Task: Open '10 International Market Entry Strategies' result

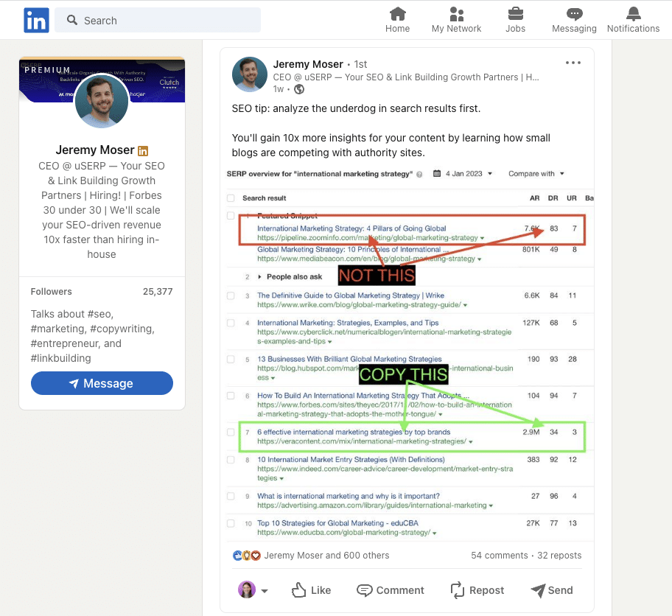Action: (x=351, y=460)
